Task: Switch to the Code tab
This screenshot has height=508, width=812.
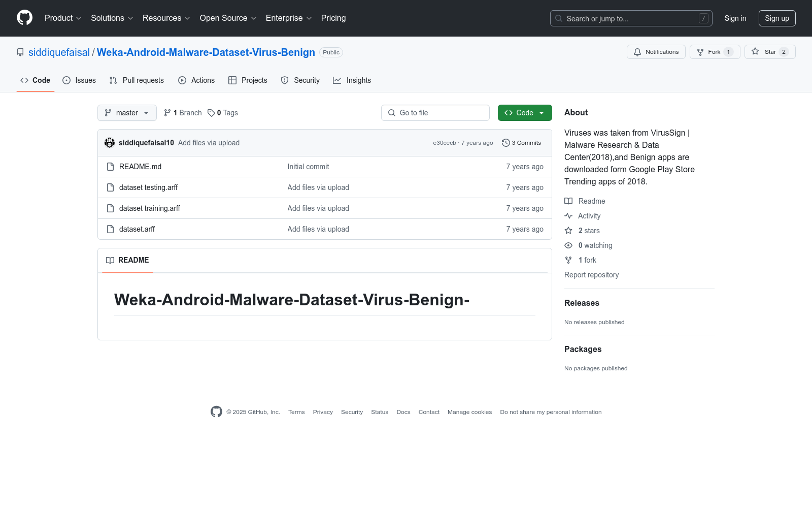Action: pos(36,80)
